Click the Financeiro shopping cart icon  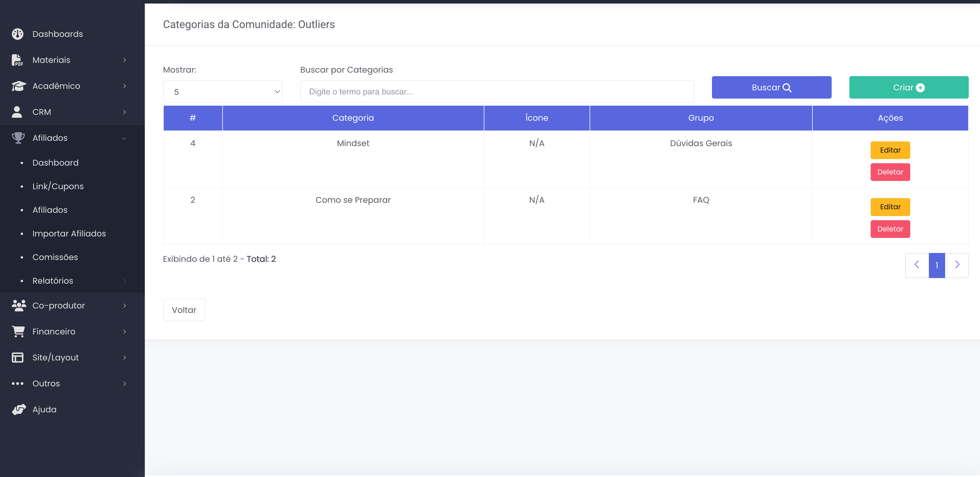pos(18,331)
